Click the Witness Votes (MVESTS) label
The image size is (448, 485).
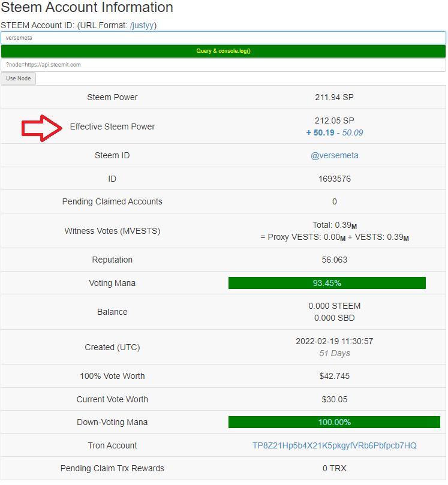(x=112, y=231)
